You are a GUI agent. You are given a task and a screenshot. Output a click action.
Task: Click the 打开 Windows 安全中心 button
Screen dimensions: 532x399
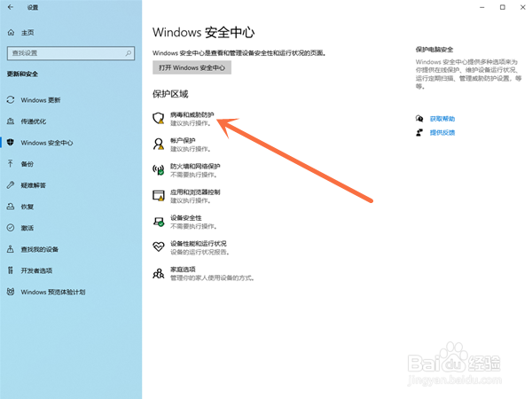click(x=192, y=67)
